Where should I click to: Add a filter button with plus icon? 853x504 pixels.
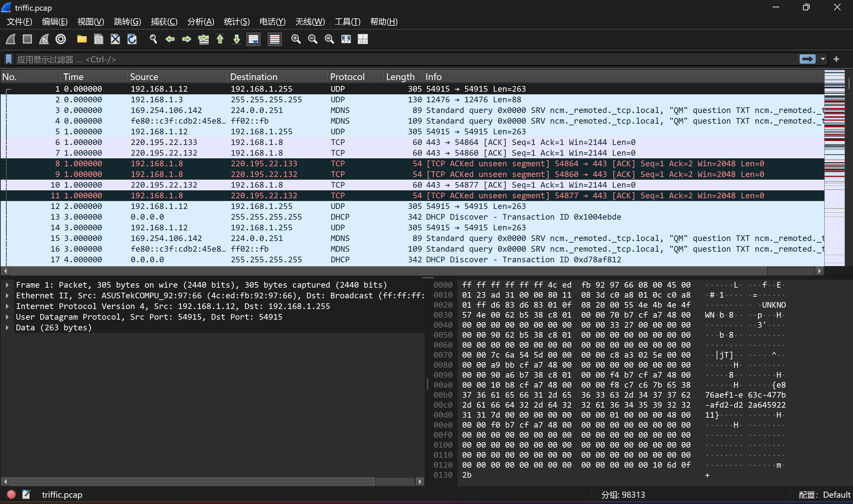(836, 59)
